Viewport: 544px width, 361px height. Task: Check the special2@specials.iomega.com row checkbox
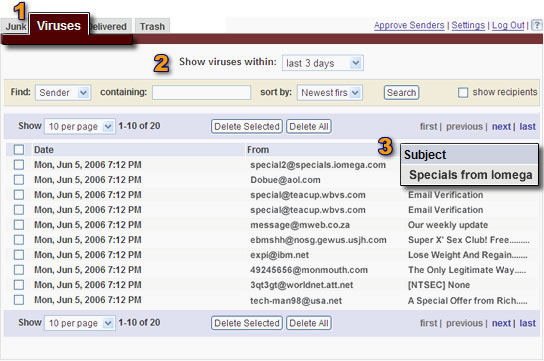19,165
